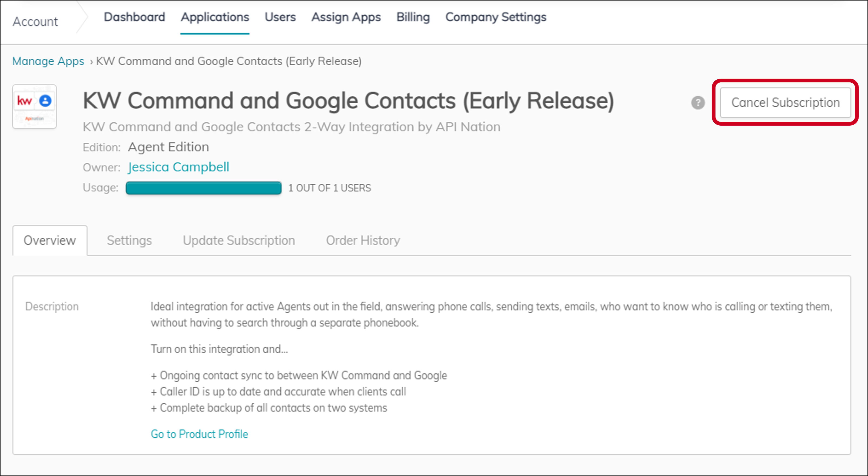Click '+ Complete backup of all contacts' line
This screenshot has height=476, width=868.
point(269,408)
